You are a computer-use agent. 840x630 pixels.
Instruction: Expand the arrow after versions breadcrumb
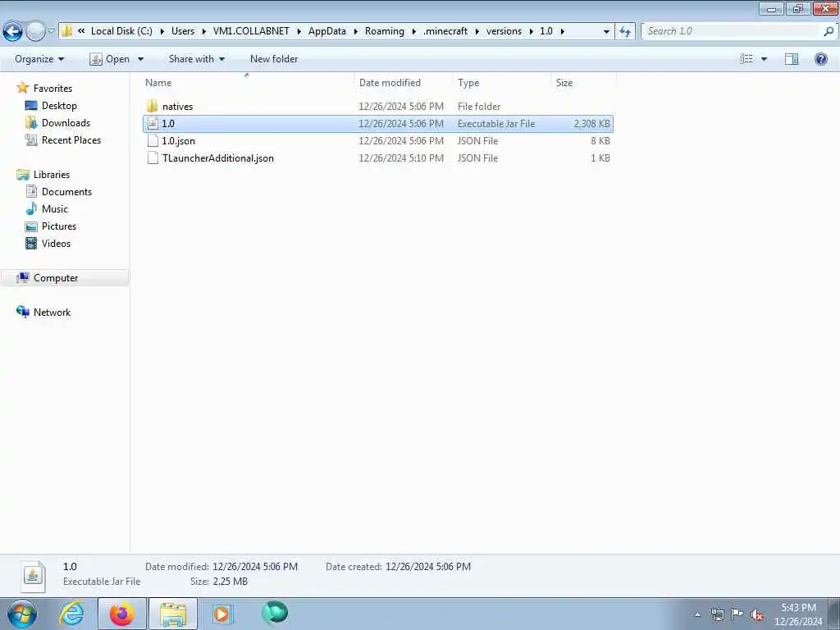(531, 31)
